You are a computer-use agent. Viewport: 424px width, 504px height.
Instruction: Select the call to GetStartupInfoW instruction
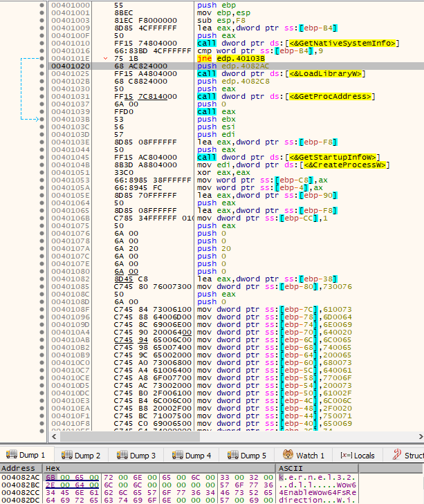288,157
